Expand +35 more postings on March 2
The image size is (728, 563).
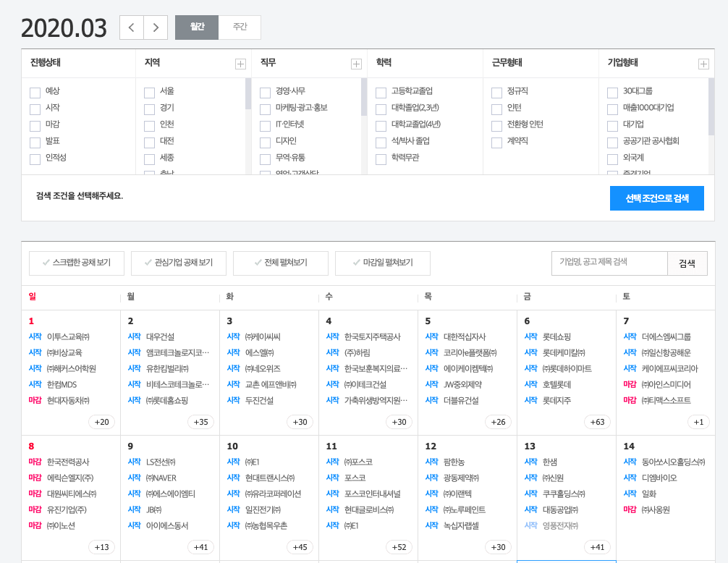click(x=200, y=422)
